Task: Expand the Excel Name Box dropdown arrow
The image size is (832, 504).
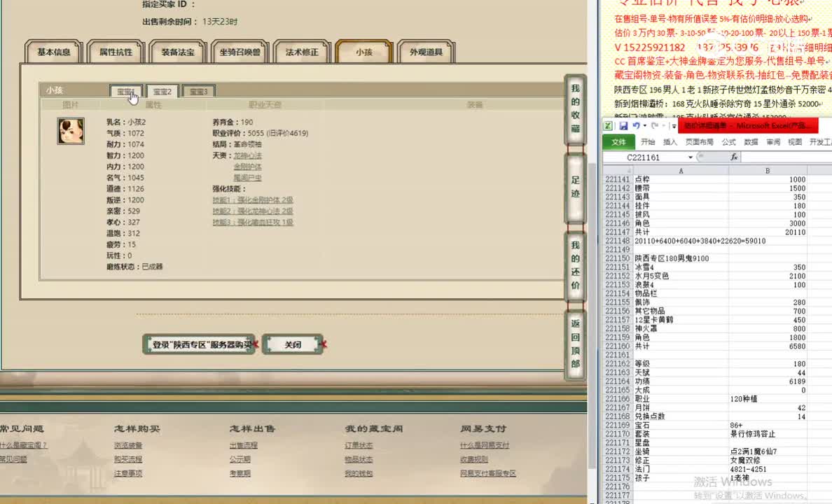Action: click(x=691, y=157)
